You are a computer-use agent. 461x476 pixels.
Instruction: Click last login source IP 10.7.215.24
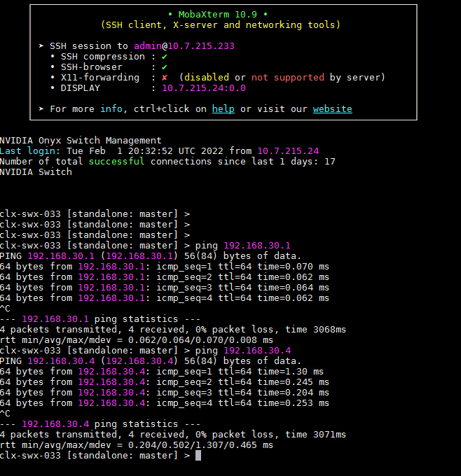point(288,151)
